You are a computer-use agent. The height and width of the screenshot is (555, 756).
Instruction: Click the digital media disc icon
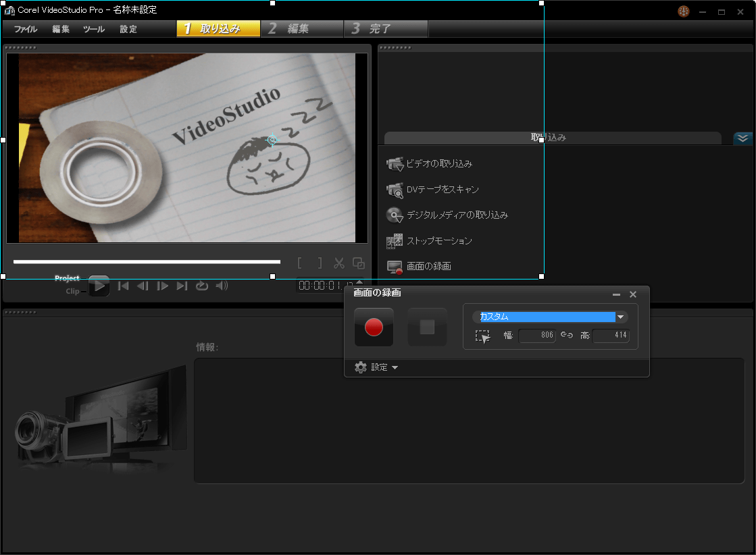395,215
